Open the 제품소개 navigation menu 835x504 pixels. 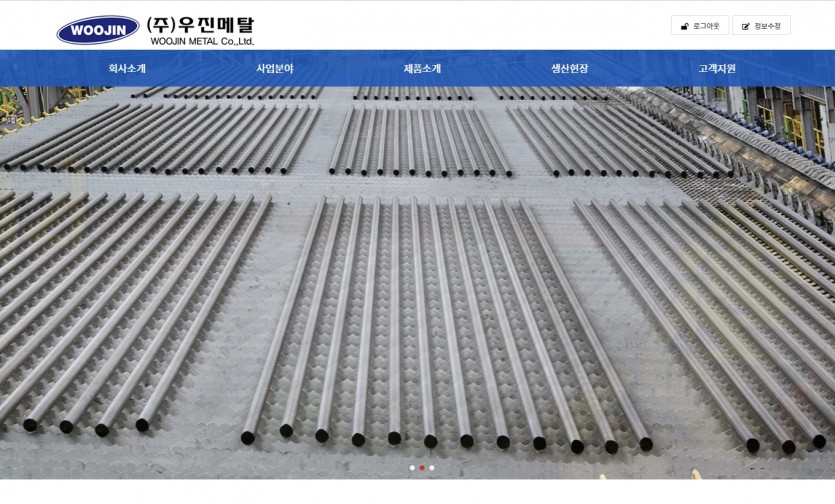click(422, 68)
